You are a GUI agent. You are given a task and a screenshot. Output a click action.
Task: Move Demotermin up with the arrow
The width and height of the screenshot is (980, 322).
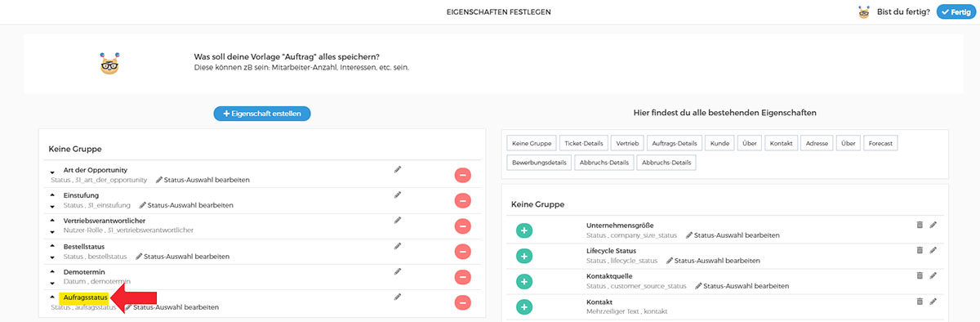pyautogui.click(x=53, y=271)
